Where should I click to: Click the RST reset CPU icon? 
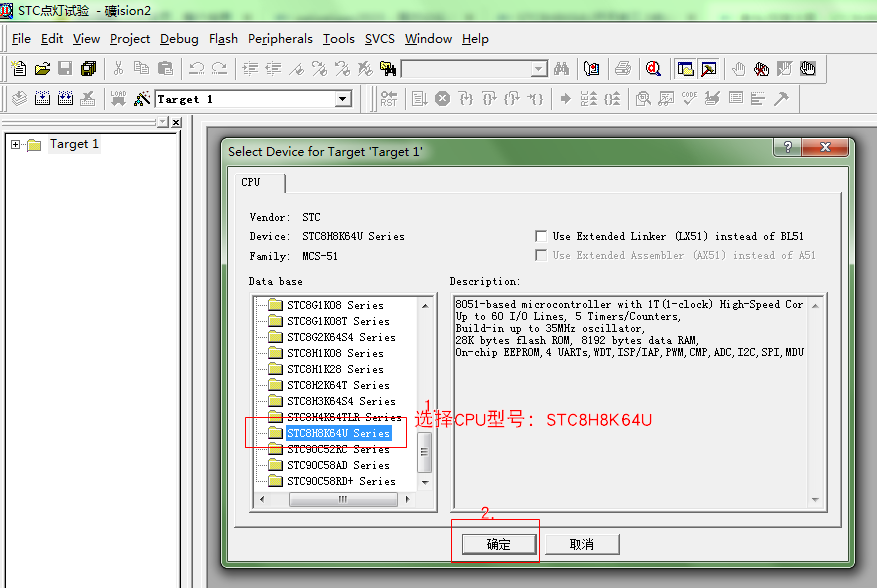389,99
